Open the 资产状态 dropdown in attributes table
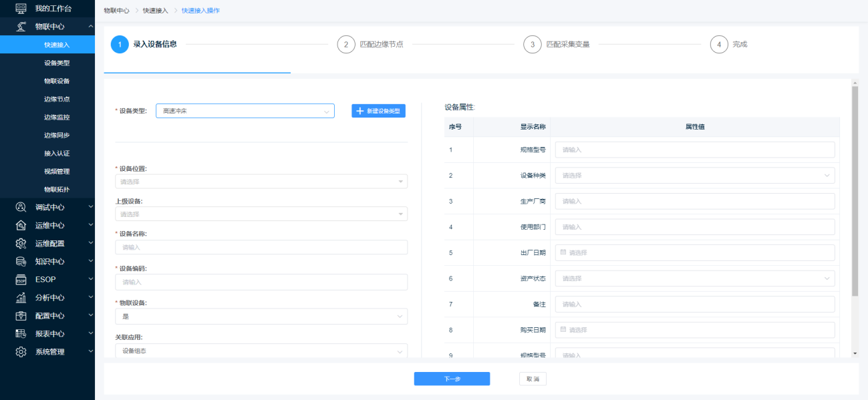Viewport: 868px width, 400px height. (x=694, y=278)
